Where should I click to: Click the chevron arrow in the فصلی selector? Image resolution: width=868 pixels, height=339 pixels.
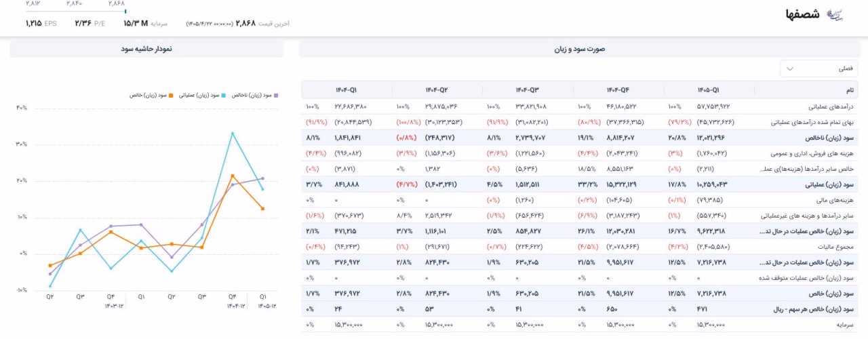(x=790, y=68)
